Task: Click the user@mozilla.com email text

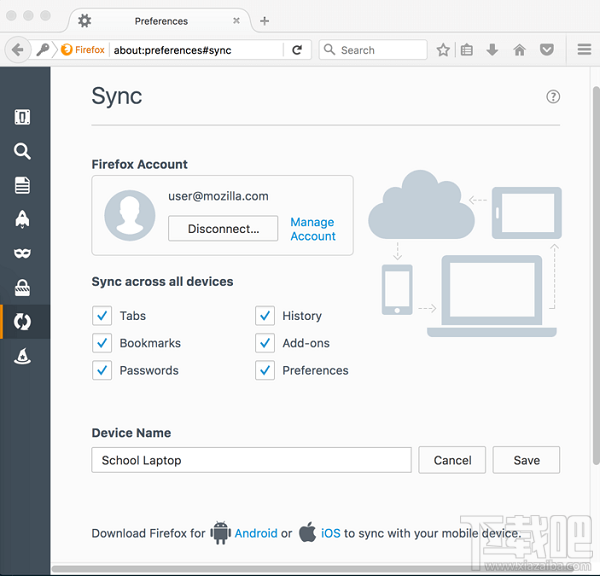Action: (218, 196)
